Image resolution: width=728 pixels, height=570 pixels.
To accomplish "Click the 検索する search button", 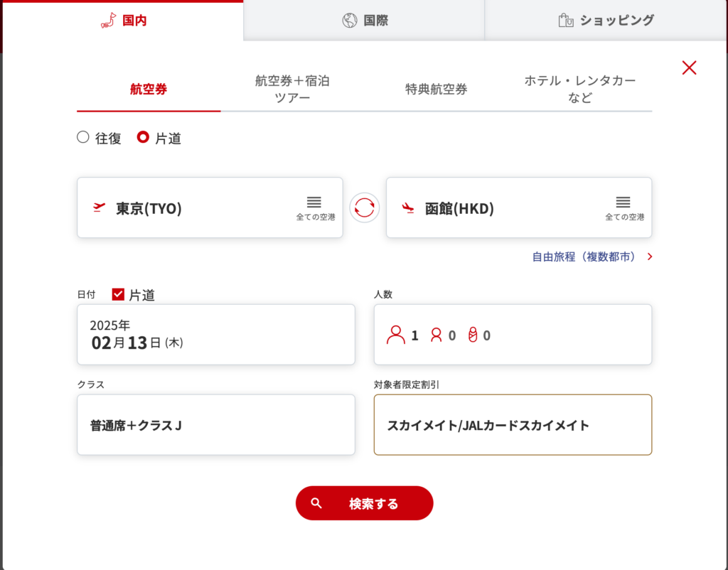I will [365, 503].
